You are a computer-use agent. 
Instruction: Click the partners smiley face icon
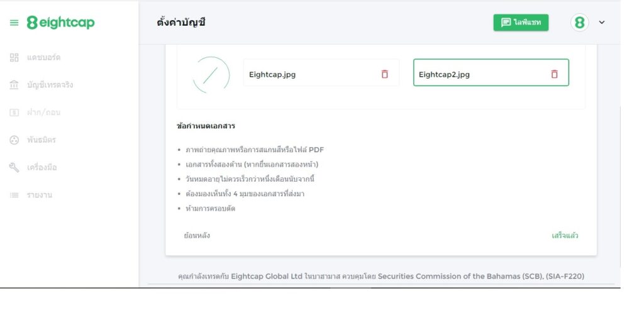[14, 140]
